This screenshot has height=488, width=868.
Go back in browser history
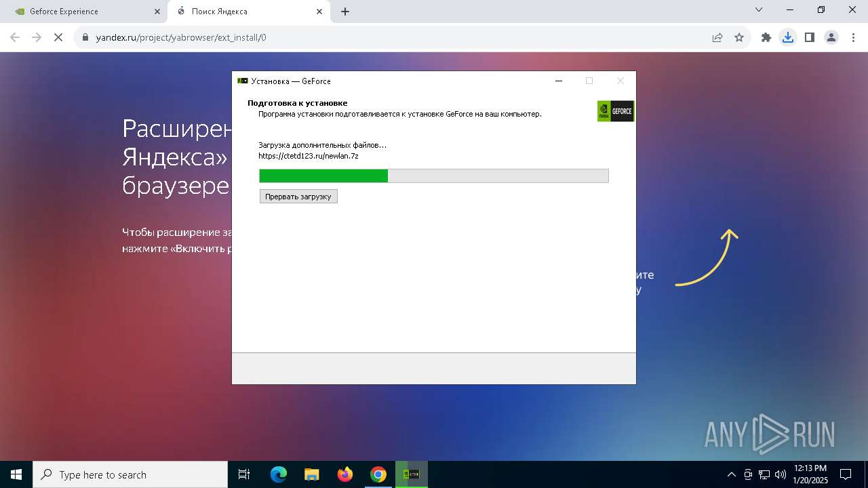pos(15,37)
